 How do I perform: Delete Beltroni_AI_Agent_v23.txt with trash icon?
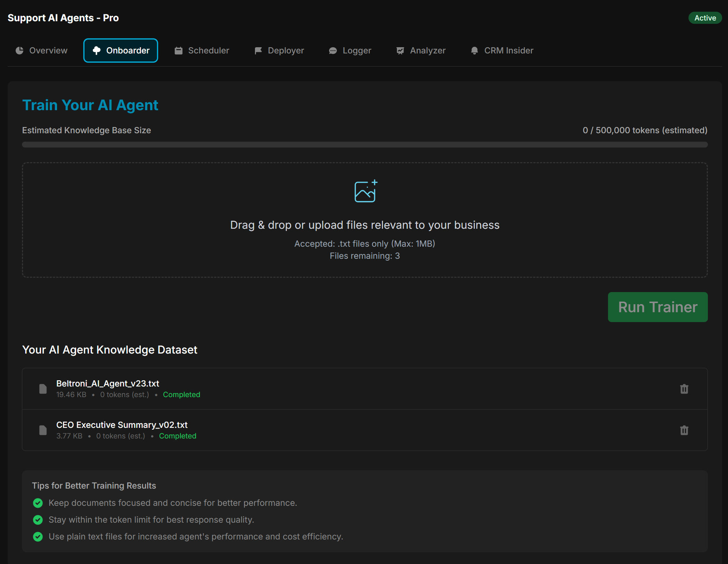point(684,389)
